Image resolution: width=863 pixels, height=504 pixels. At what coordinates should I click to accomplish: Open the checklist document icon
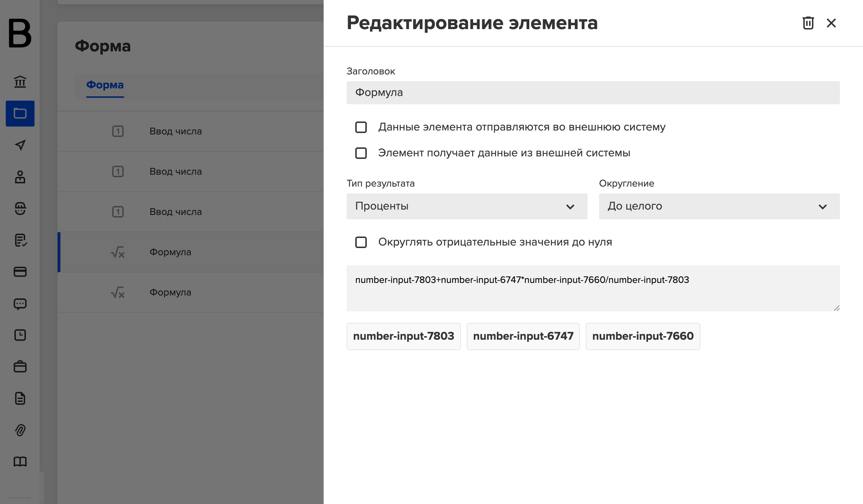pyautogui.click(x=20, y=240)
